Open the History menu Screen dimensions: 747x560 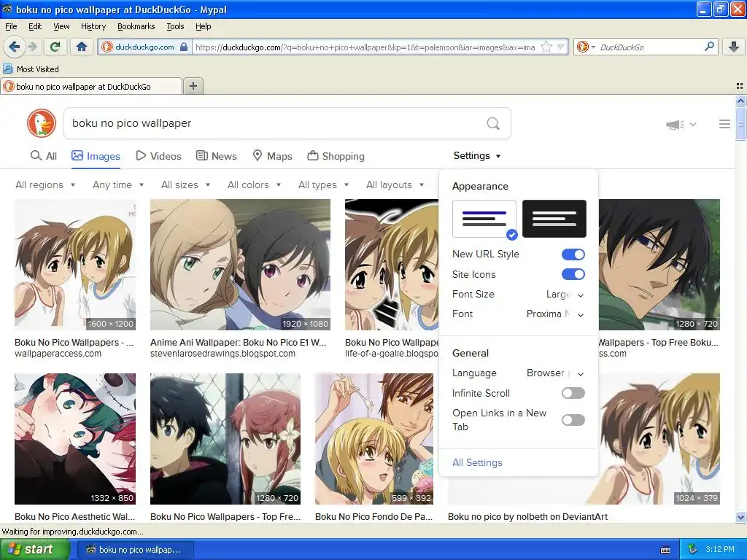pos(93,26)
